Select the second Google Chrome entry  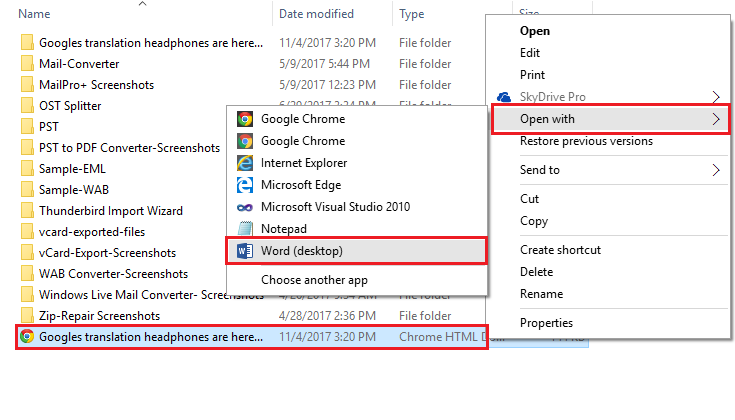click(x=357, y=141)
